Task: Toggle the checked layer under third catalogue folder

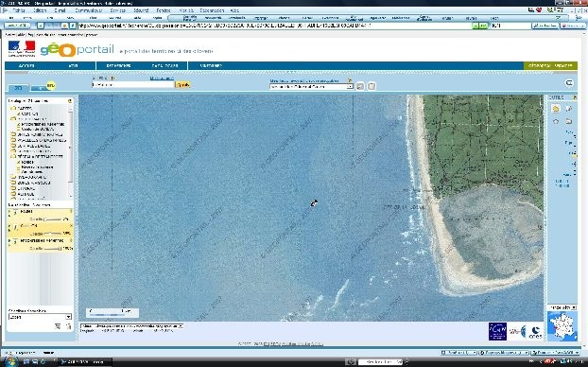Action: [18, 162]
